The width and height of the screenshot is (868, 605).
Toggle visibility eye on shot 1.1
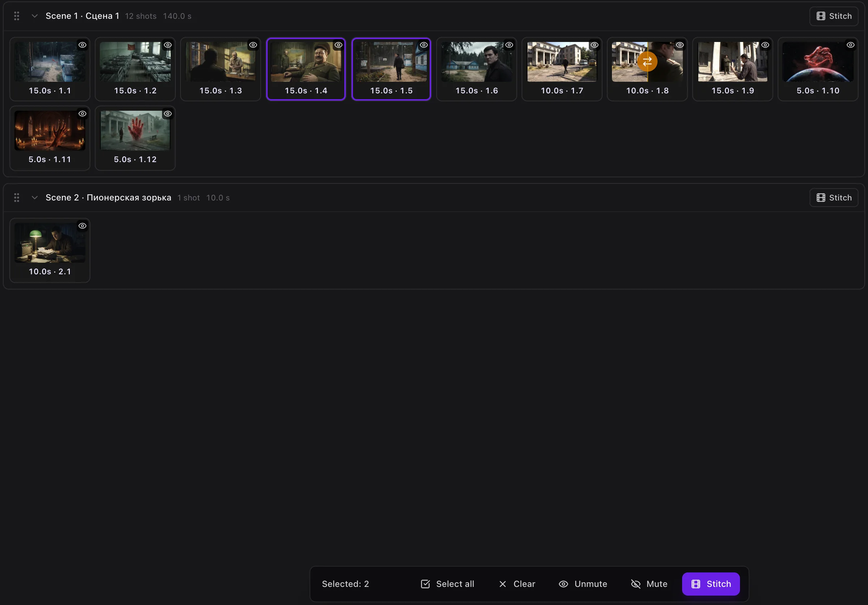pyautogui.click(x=82, y=45)
